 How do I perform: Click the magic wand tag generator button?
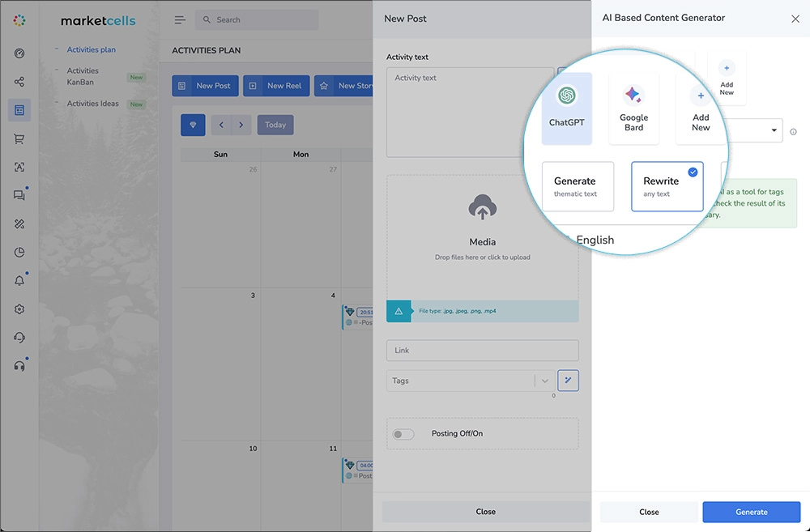568,381
